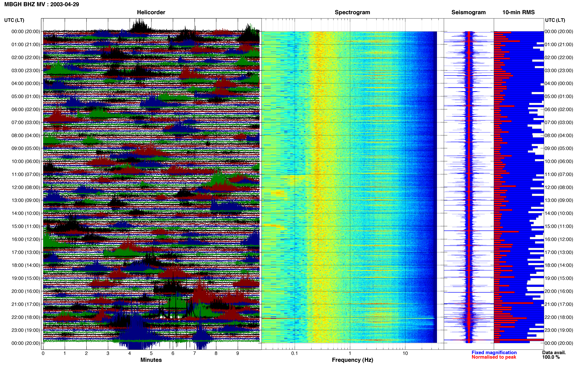Click the '10-min RMS' panel heading

click(518, 12)
